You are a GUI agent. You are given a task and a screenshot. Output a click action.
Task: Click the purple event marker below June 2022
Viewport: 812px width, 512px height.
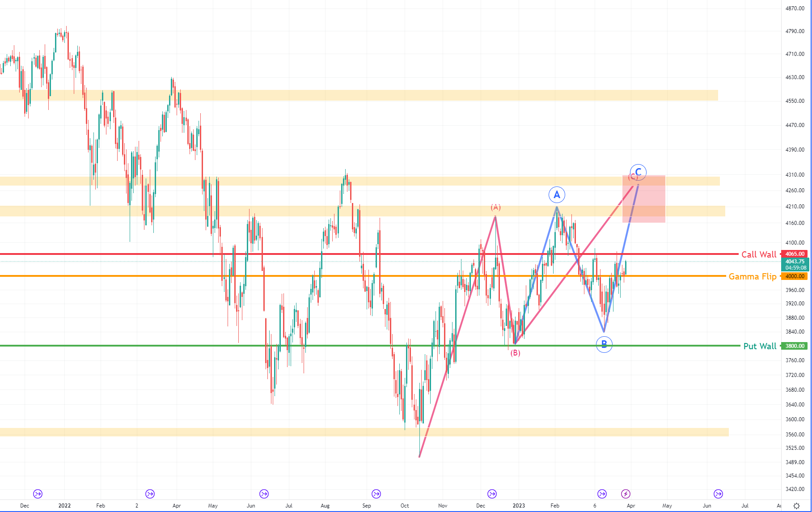click(263, 494)
